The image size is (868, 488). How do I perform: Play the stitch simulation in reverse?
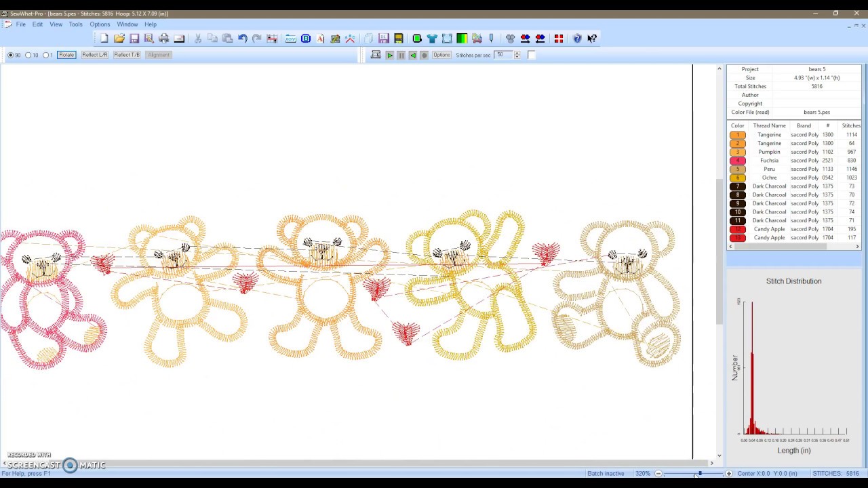(412, 55)
